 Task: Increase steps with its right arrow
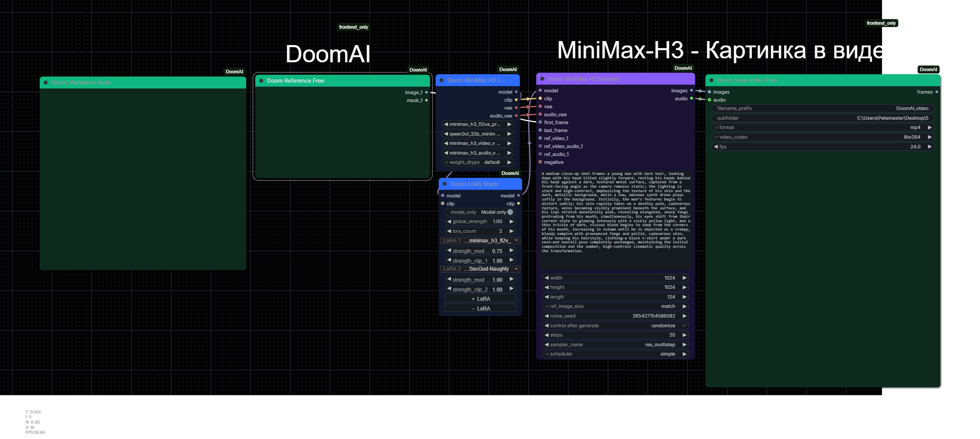(684, 335)
